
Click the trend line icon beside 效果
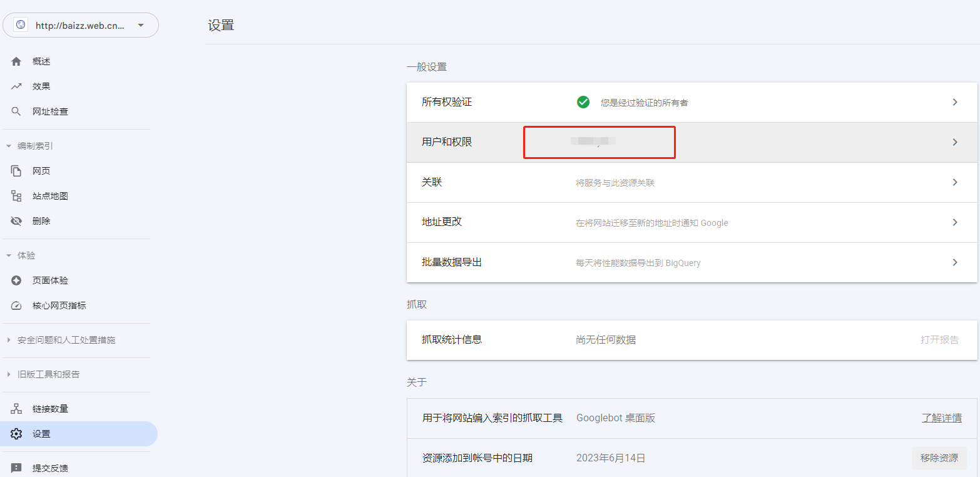coord(17,86)
